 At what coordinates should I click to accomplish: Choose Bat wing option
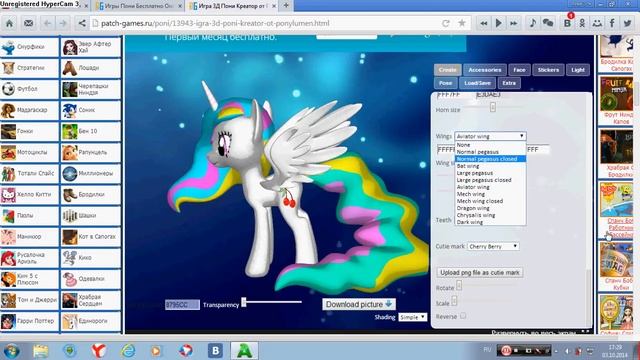coord(490,166)
